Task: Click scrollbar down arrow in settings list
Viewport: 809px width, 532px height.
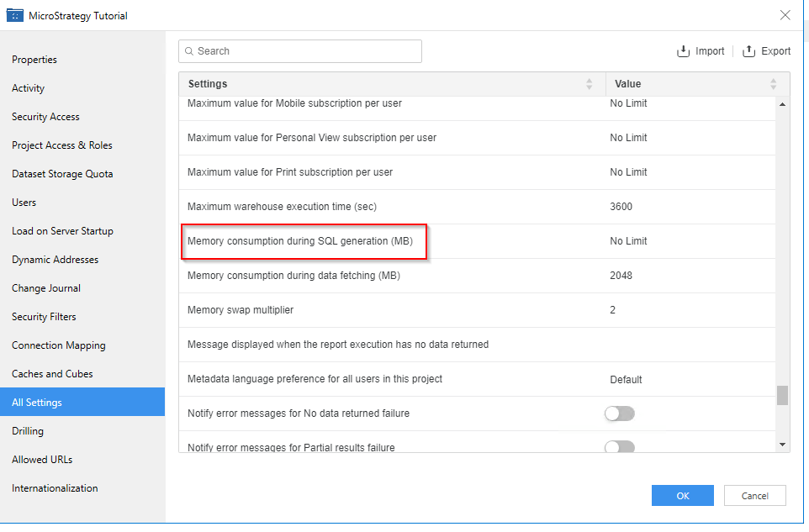Action: 782,445
